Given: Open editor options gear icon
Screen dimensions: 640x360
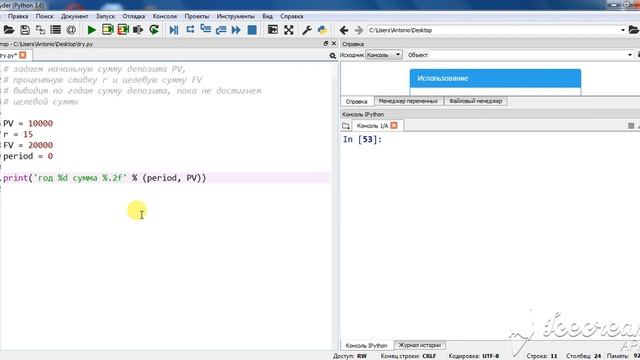Looking at the screenshot, I should click(x=333, y=56).
